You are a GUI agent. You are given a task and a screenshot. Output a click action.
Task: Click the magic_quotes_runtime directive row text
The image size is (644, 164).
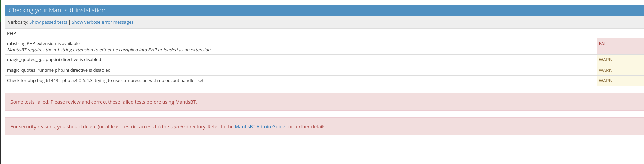[59, 70]
